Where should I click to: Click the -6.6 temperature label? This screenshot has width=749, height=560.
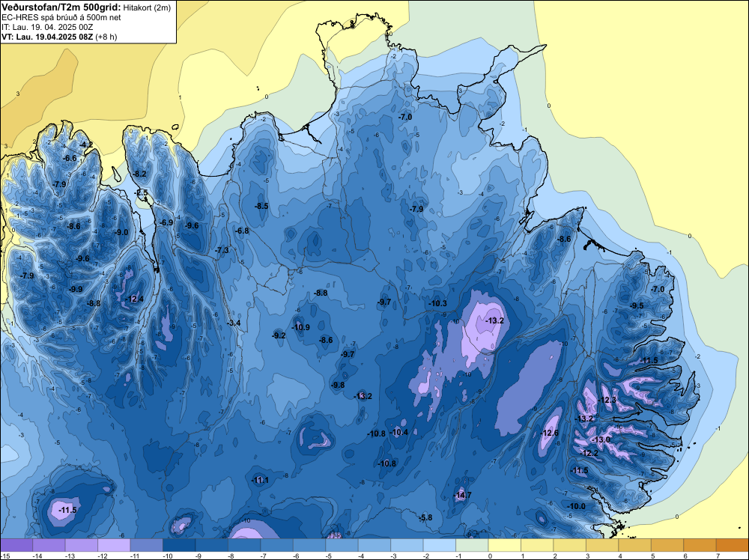(70, 158)
